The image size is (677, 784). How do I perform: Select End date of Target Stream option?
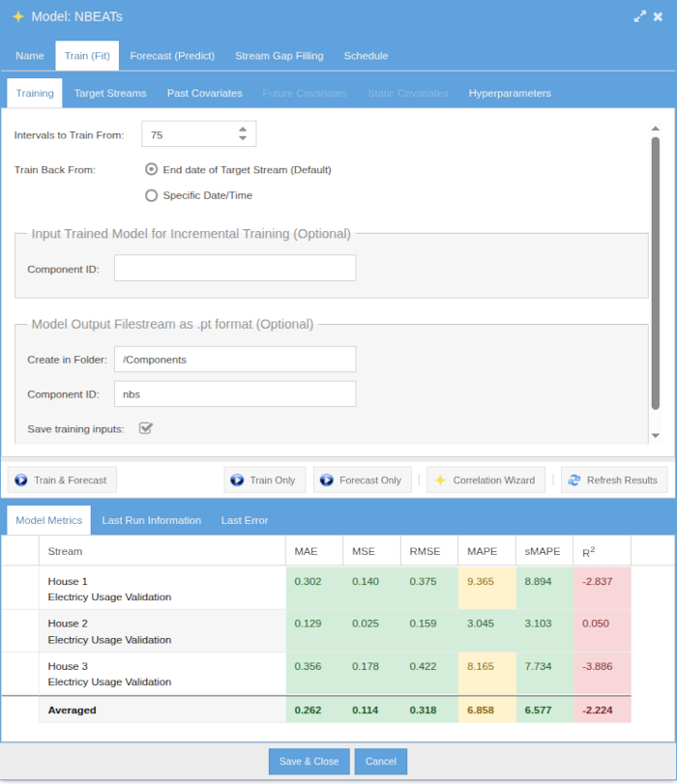click(x=151, y=169)
